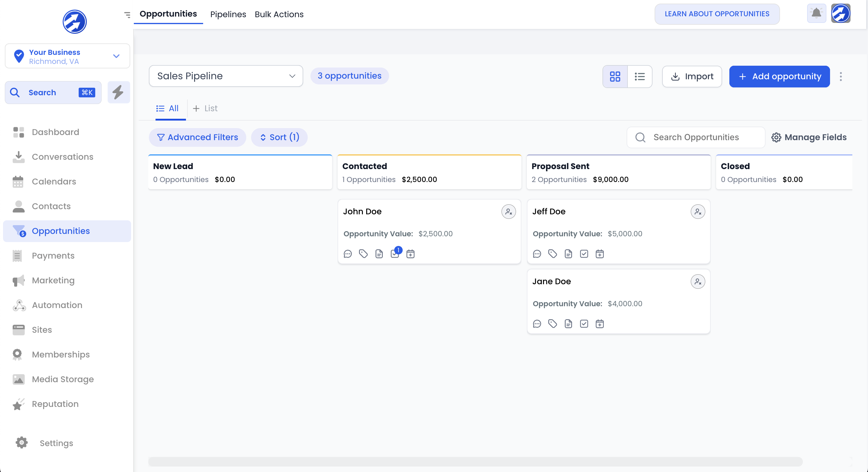The width and height of the screenshot is (868, 472).
Task: Open the Your Business location switcher
Action: [x=68, y=56]
